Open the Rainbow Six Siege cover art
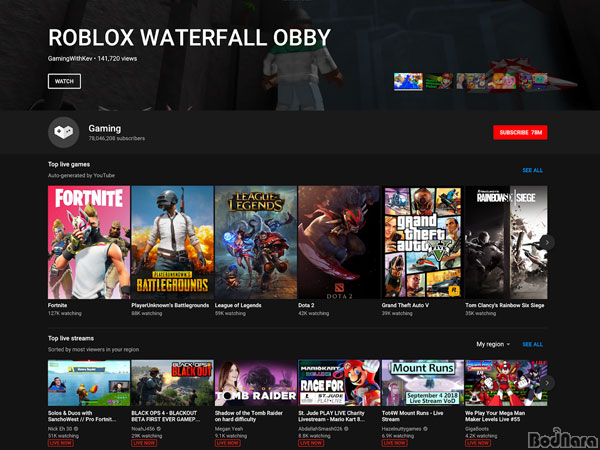 (506, 242)
